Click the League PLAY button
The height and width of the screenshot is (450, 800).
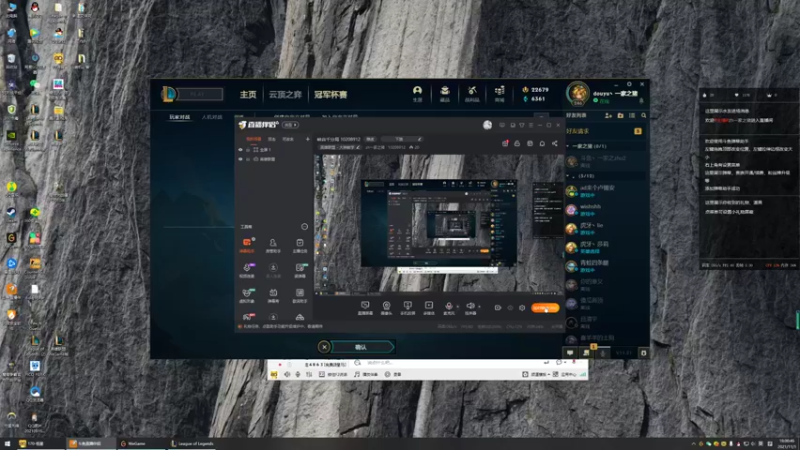[198, 94]
